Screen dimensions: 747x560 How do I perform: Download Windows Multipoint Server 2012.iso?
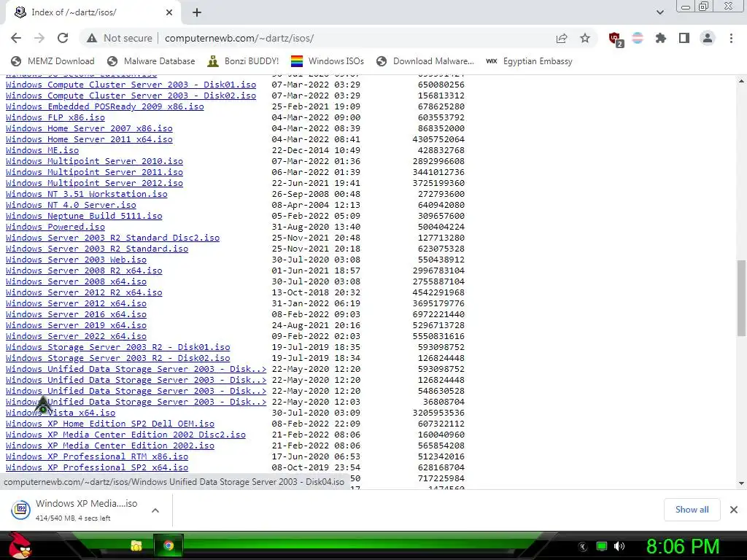point(94,183)
